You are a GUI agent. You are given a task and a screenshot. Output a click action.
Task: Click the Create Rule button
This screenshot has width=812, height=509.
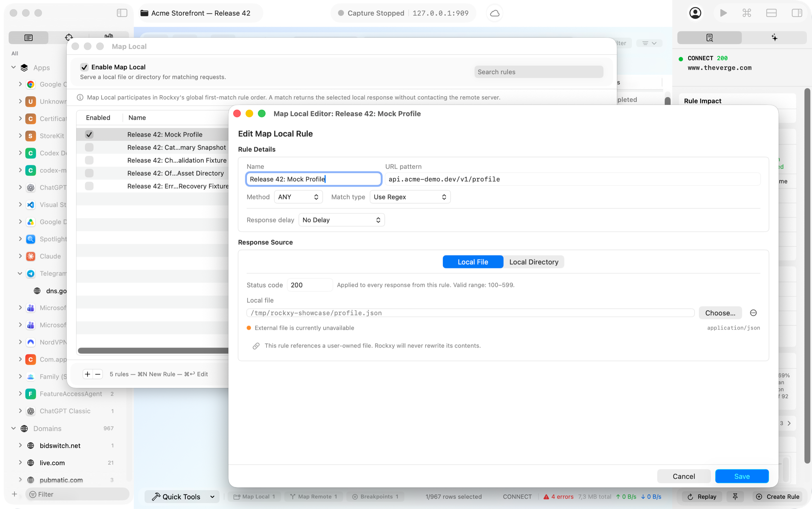click(777, 497)
